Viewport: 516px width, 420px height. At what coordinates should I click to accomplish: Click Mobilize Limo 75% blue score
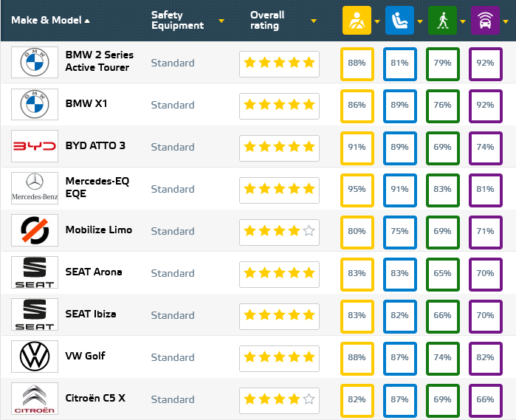pos(400,233)
